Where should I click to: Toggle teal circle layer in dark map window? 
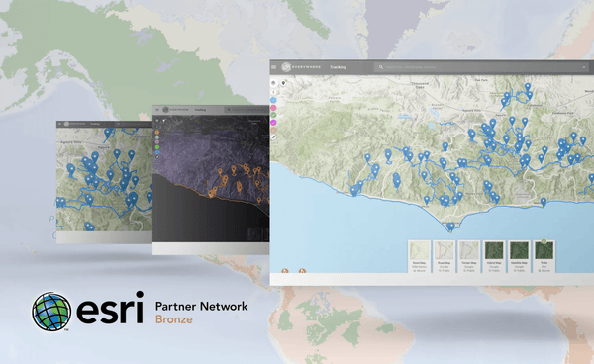click(x=157, y=136)
